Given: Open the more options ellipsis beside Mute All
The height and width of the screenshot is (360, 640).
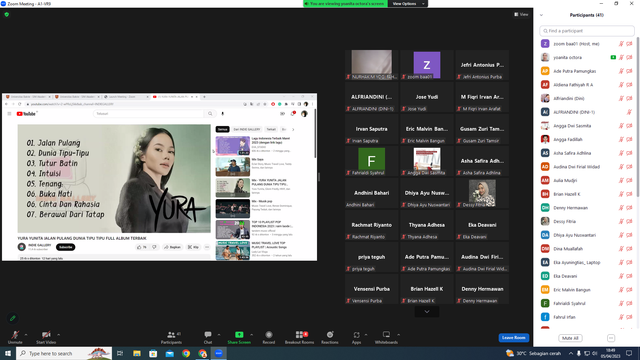Looking at the screenshot, I should click(611, 338).
